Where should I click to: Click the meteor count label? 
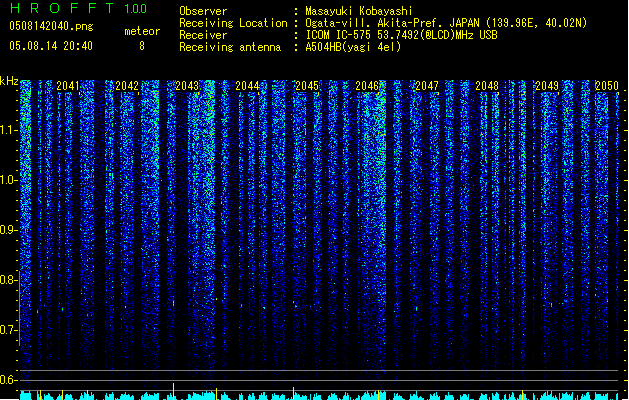click(x=142, y=31)
